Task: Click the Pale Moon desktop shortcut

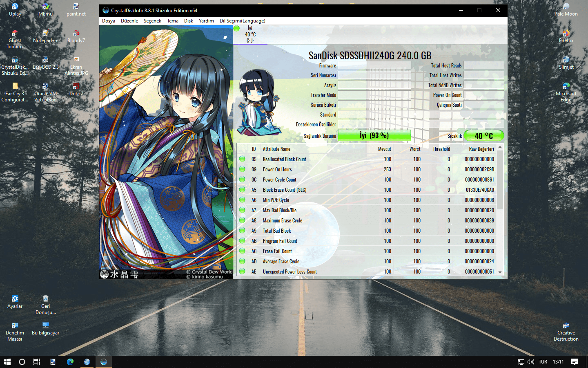Action: 566,10
